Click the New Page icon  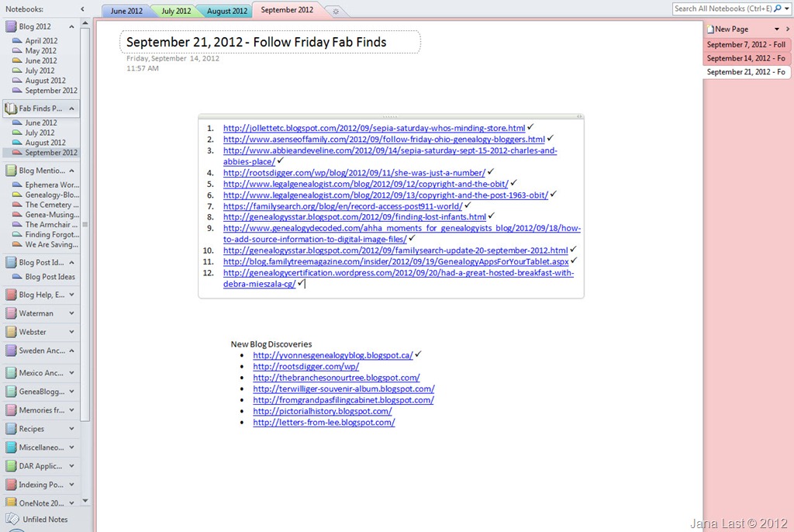coord(710,29)
